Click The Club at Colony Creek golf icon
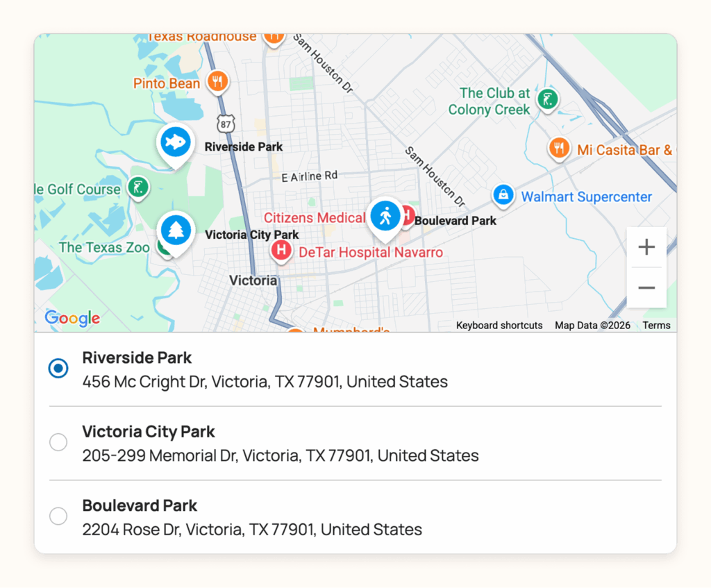This screenshot has height=588, width=711. (x=549, y=99)
